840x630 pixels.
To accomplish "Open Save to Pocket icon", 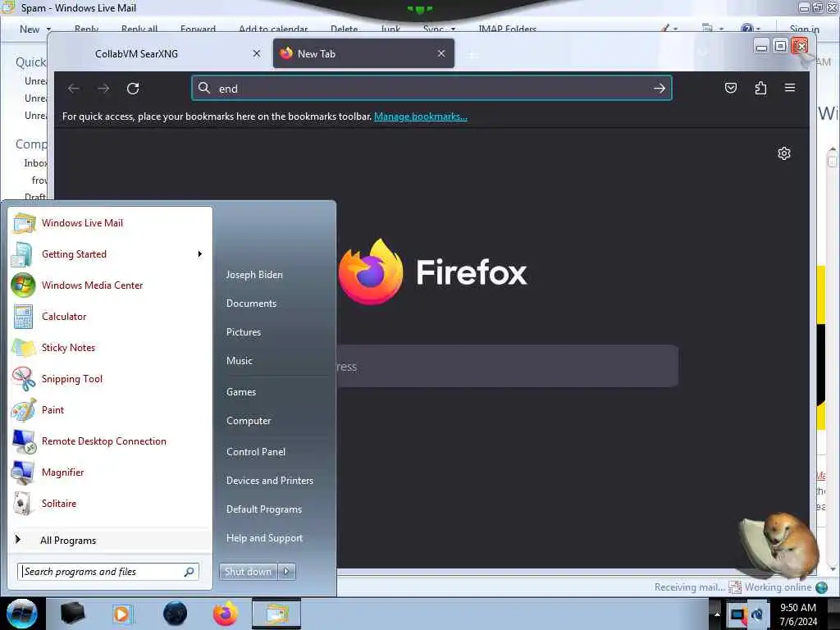I will click(x=731, y=88).
